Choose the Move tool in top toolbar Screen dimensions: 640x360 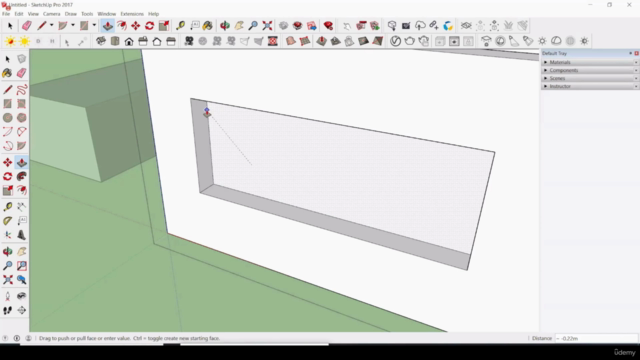pyautogui.click(x=136, y=26)
